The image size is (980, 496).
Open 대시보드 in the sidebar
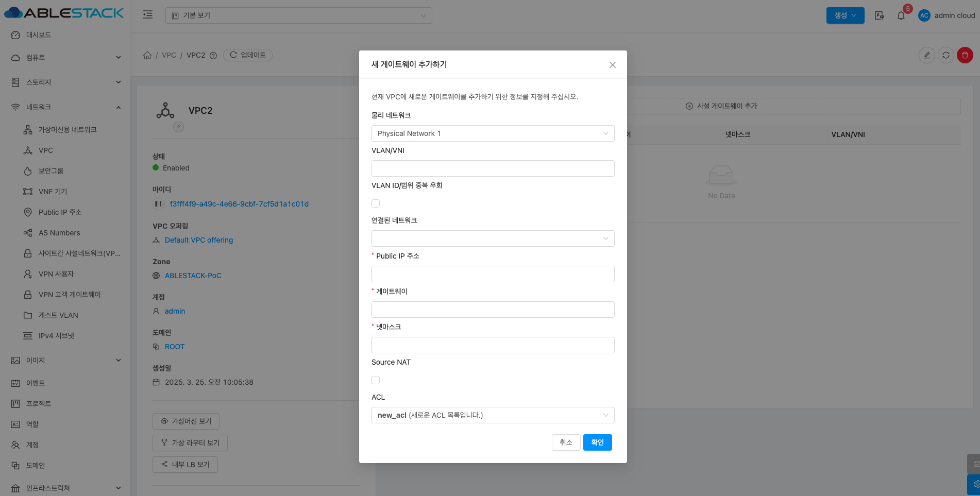pyautogui.click(x=65, y=35)
